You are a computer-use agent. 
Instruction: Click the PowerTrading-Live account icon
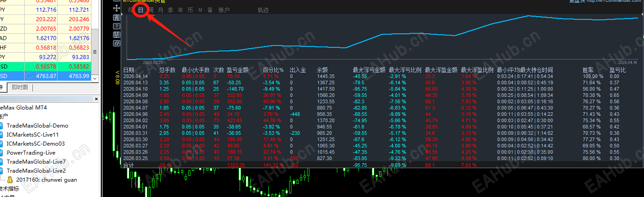2,152
